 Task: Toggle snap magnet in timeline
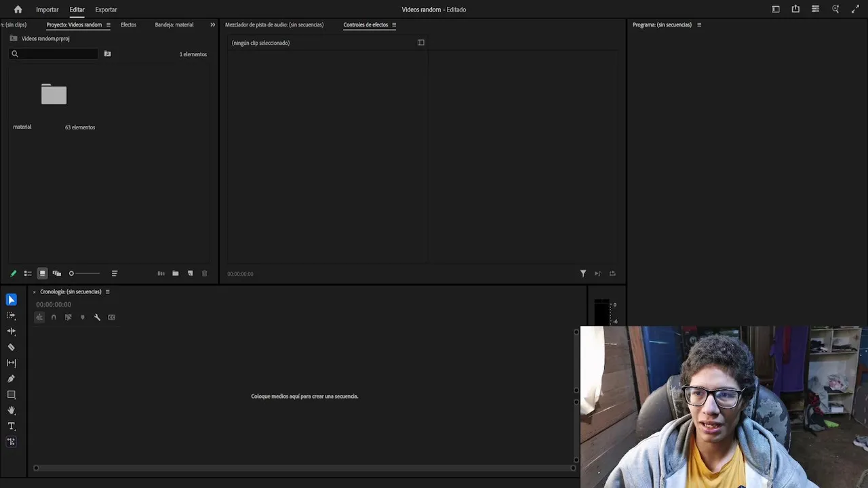pos(54,317)
